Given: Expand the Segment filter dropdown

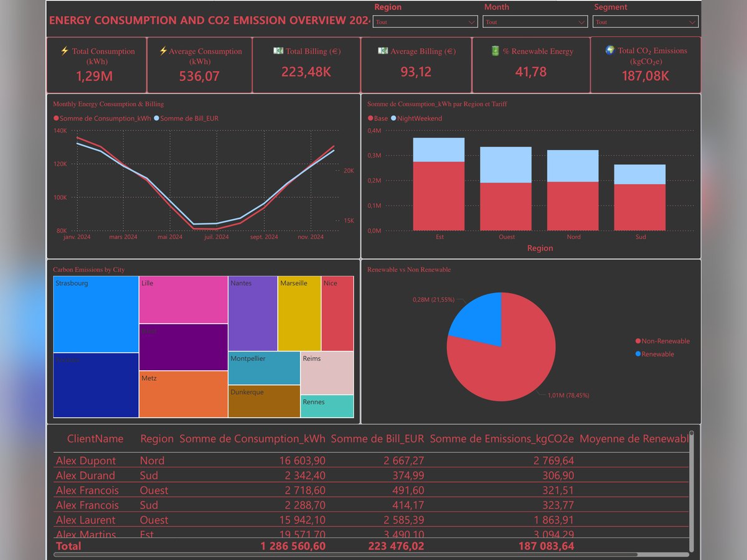Looking at the screenshot, I should (692, 21).
